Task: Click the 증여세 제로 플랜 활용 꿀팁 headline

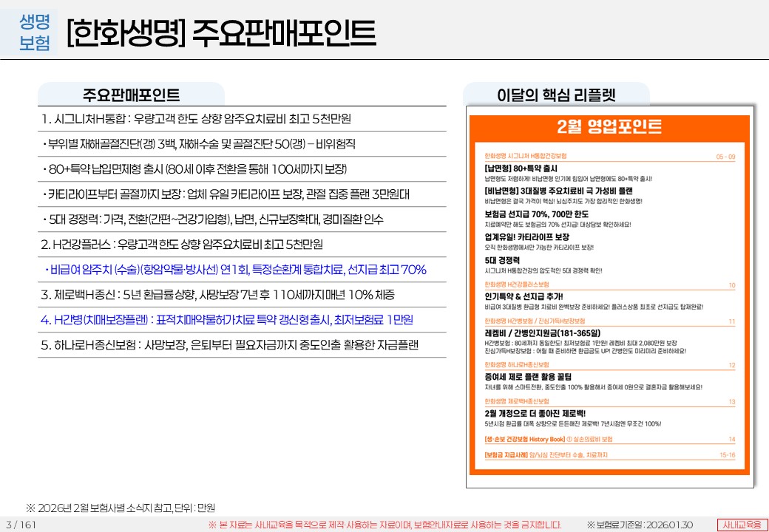Action: [527, 376]
